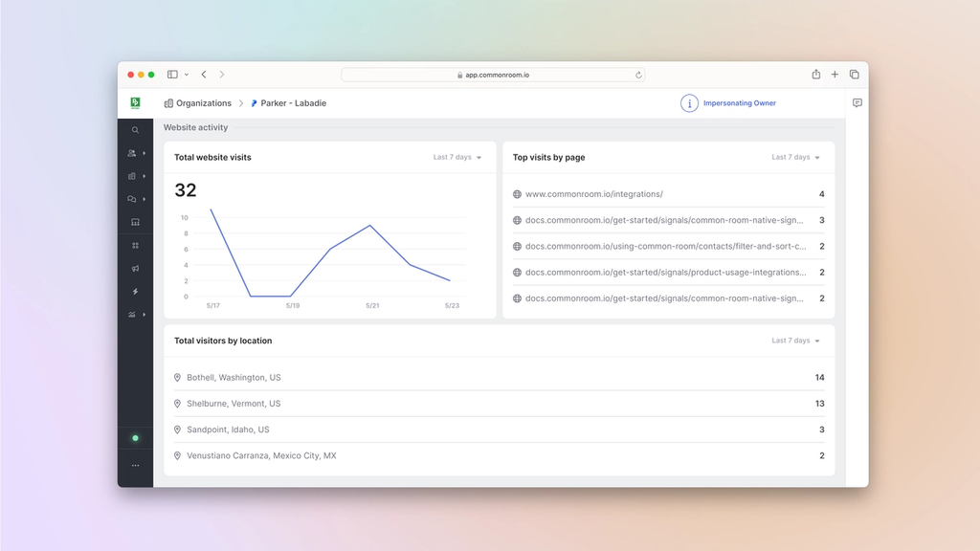Open the browser sidebar options chevron
The height and width of the screenshot is (551, 980).
[187, 75]
